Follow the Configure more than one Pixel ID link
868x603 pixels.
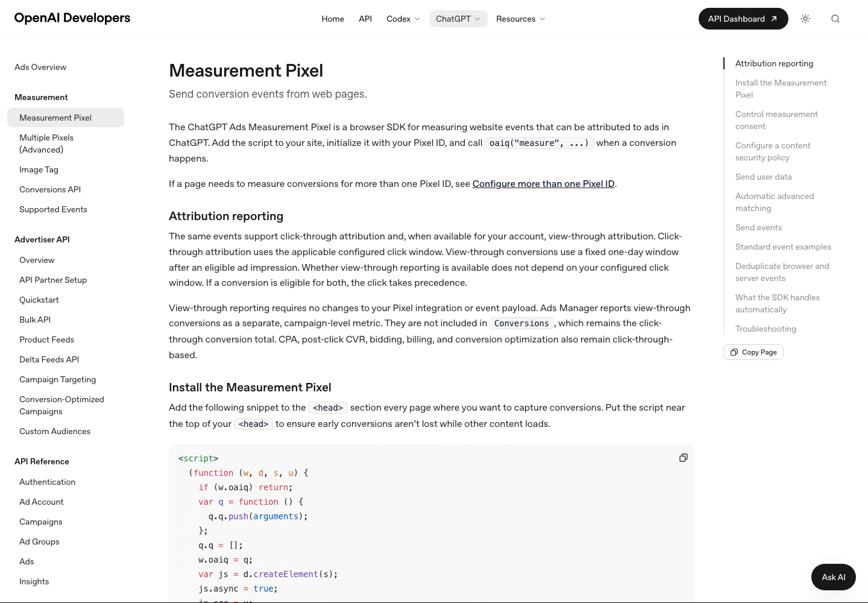pyautogui.click(x=543, y=184)
